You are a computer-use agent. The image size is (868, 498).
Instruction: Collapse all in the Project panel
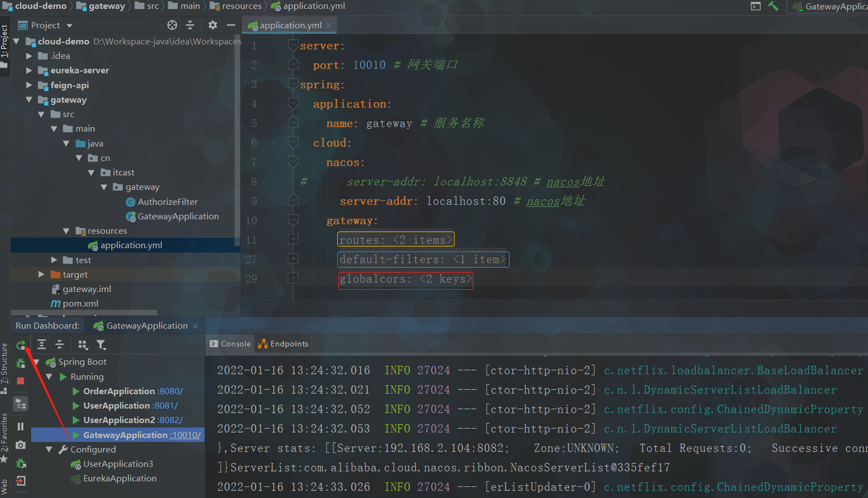point(190,25)
